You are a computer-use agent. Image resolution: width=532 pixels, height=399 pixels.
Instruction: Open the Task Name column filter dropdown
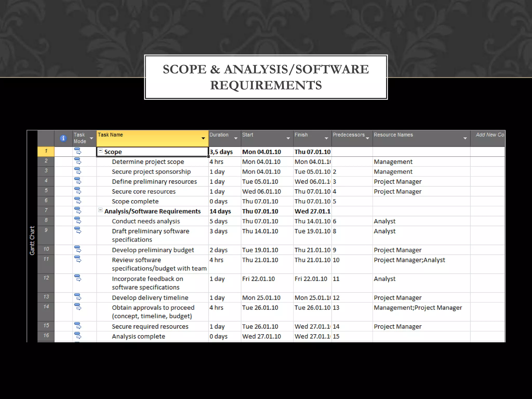(203, 138)
